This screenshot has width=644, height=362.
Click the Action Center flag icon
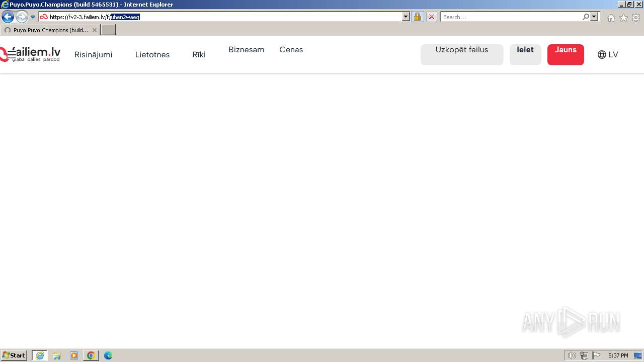pos(596,355)
